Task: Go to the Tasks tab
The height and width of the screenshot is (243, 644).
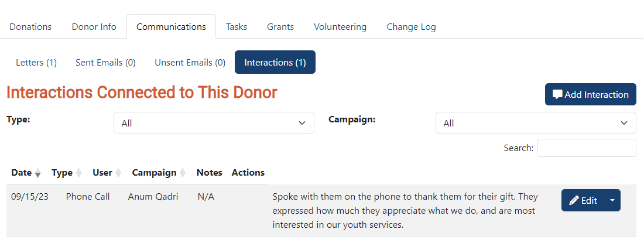Action: [x=237, y=27]
